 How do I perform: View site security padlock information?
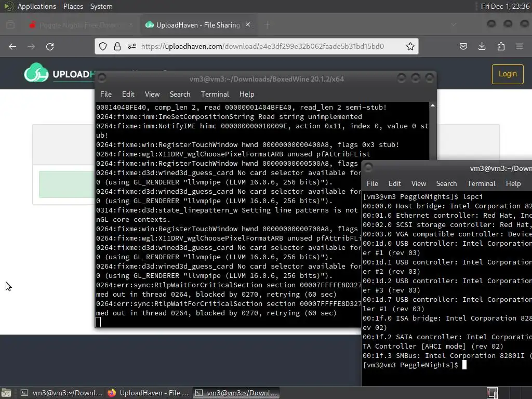click(x=117, y=46)
